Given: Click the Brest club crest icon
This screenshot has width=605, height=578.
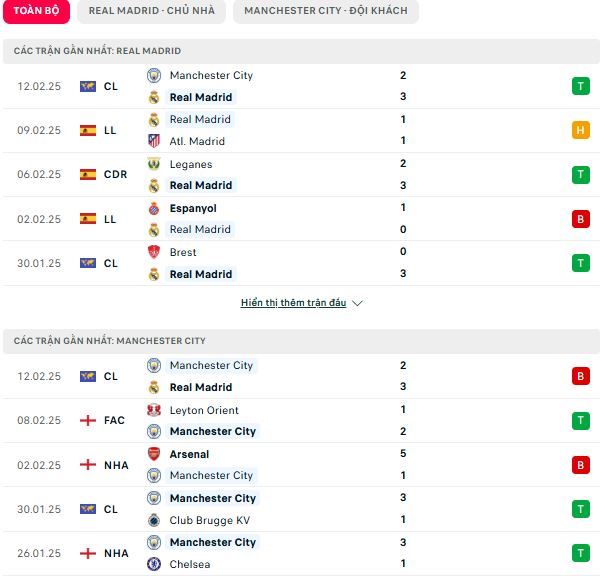Looking at the screenshot, I should 154,252.
